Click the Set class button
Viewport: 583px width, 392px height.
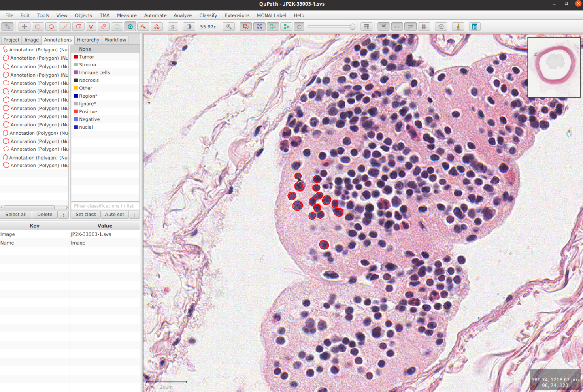[x=85, y=215]
